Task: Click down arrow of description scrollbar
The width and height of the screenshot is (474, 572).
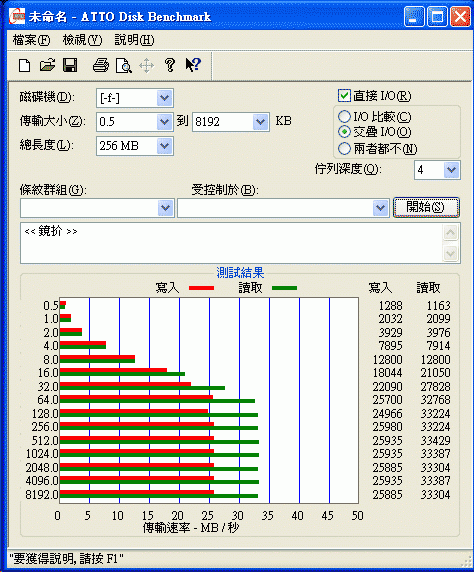Action: [x=451, y=253]
